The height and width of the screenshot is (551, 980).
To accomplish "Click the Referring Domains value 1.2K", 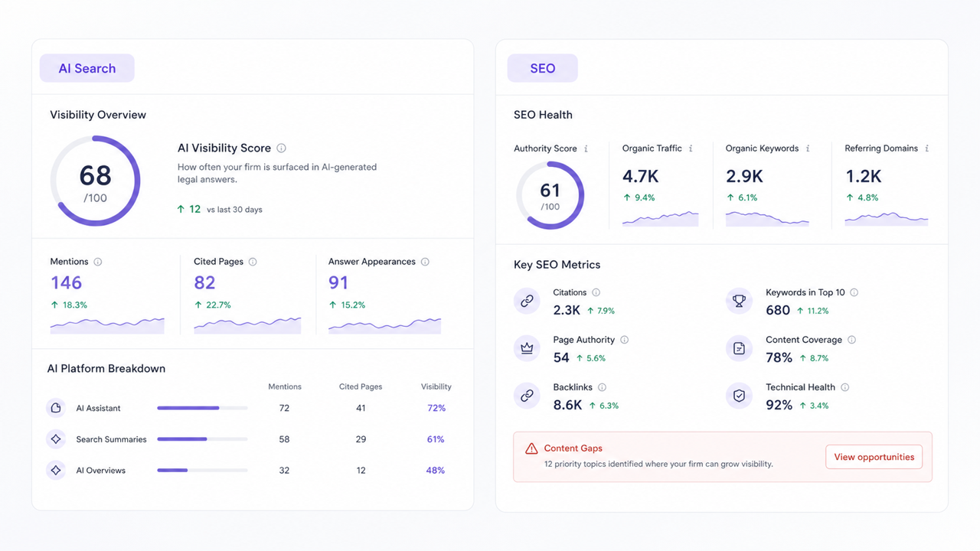I will pyautogui.click(x=864, y=176).
